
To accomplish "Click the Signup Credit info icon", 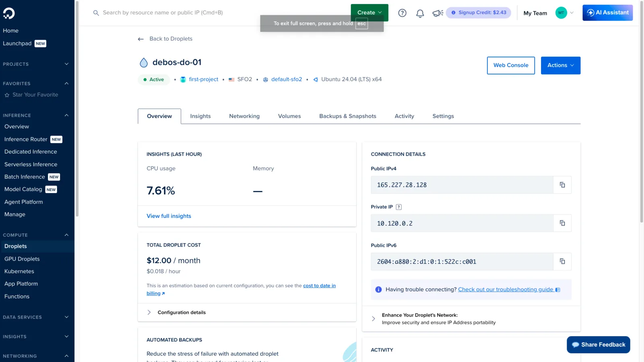I will tap(453, 12).
